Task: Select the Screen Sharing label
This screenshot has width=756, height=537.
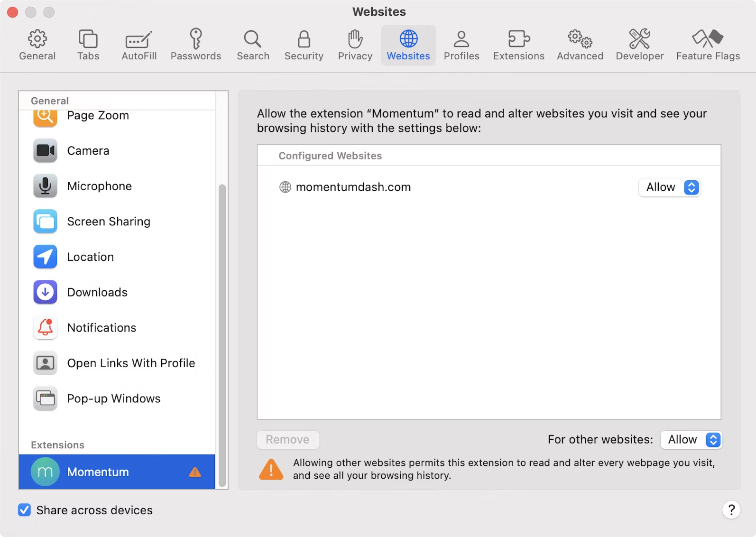Action: (x=109, y=222)
